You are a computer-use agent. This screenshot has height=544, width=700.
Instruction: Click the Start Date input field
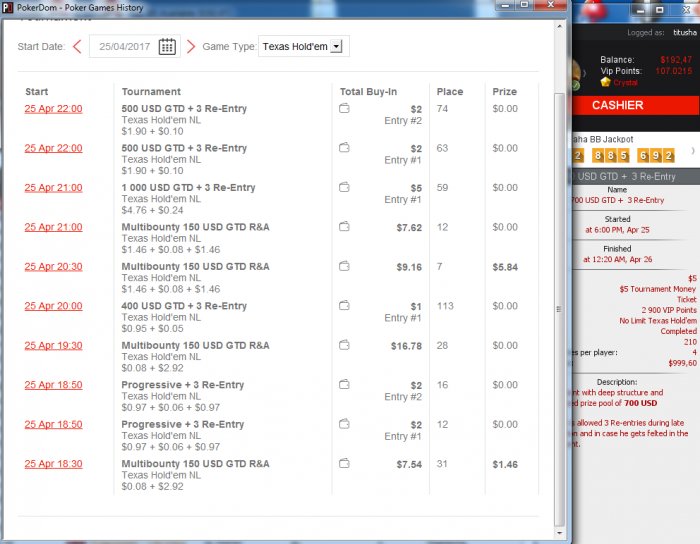[135, 46]
